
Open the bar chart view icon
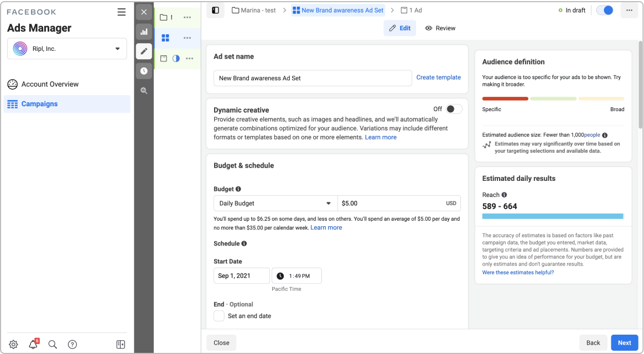point(144,32)
